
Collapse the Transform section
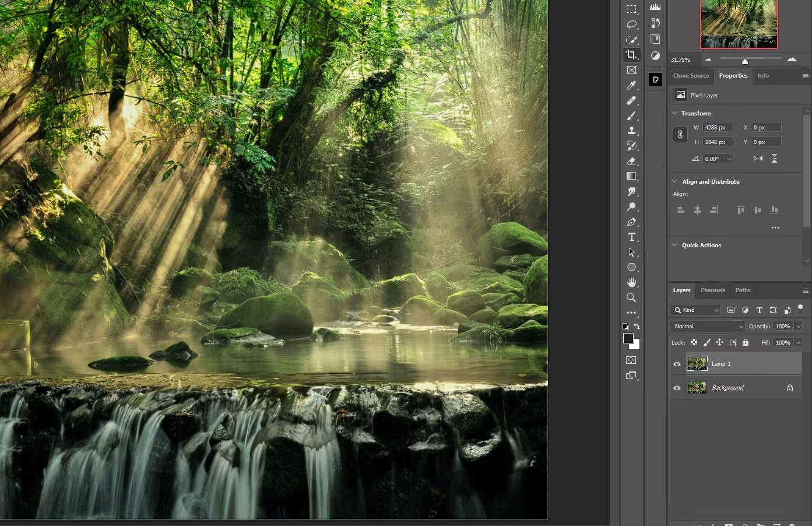click(675, 113)
